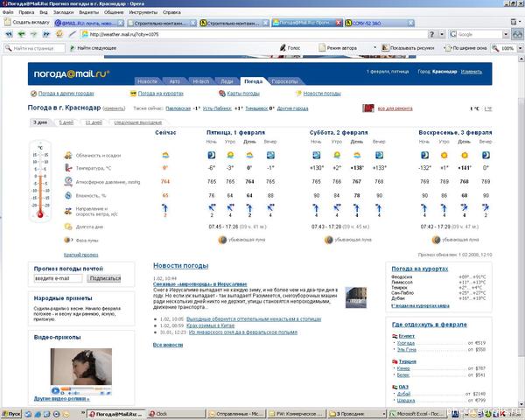Screen dimensions: 525x420
Task: Click the red ad icon beside все для ремонта
Action: click(x=368, y=108)
